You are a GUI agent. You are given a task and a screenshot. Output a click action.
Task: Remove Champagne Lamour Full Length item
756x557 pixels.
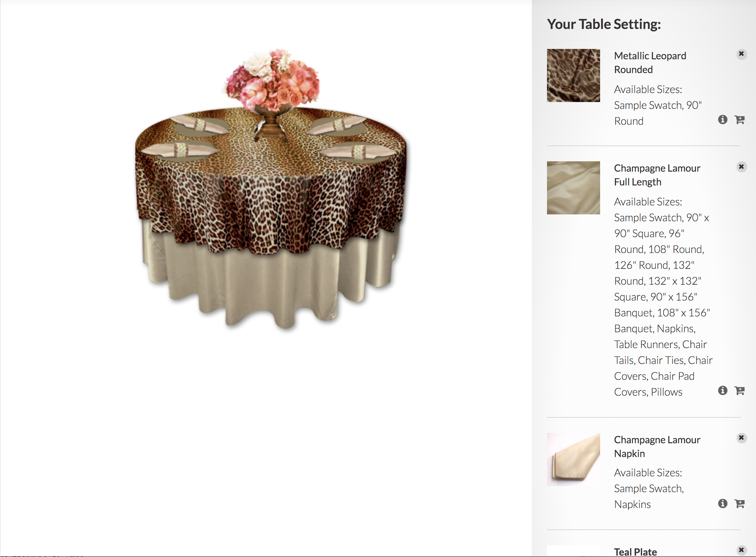coord(741,167)
